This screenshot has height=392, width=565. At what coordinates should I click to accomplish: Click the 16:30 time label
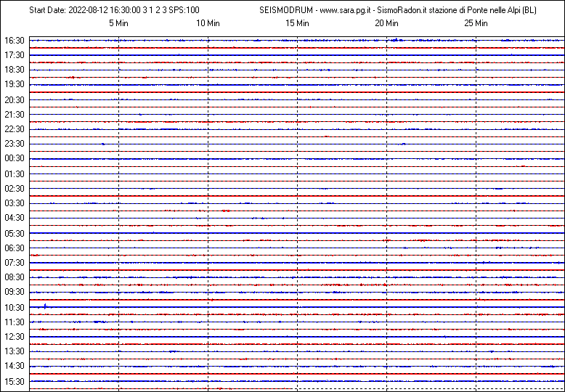tap(15, 41)
